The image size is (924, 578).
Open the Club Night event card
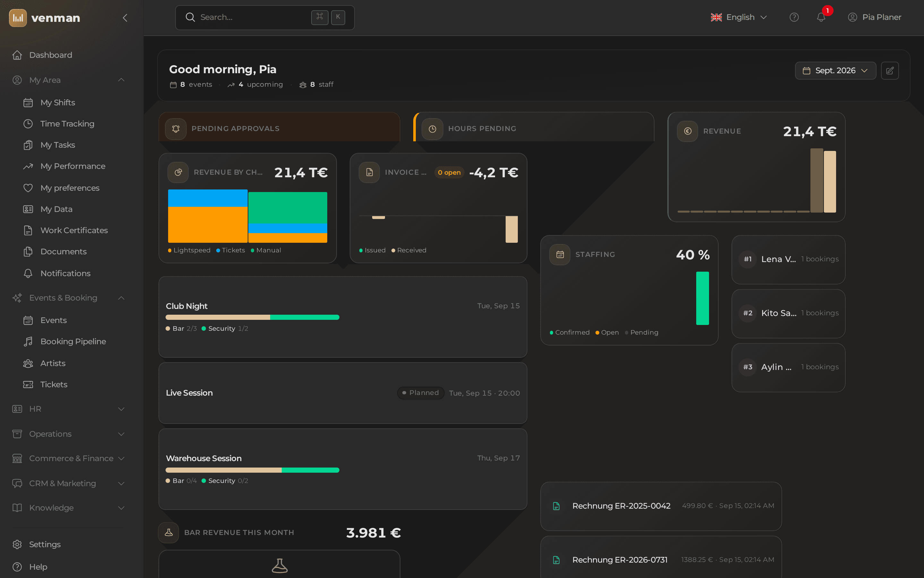343,317
